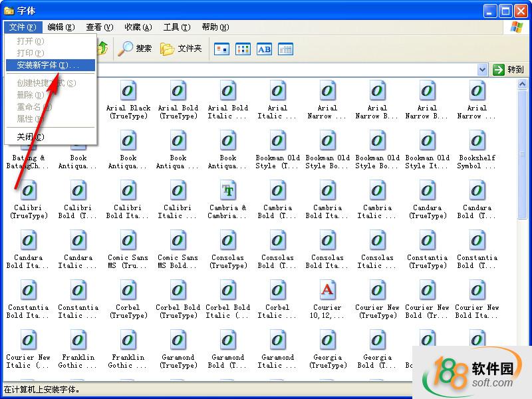Click the AB similarity view button
Viewport: 532px width, 399px height.
(264, 49)
